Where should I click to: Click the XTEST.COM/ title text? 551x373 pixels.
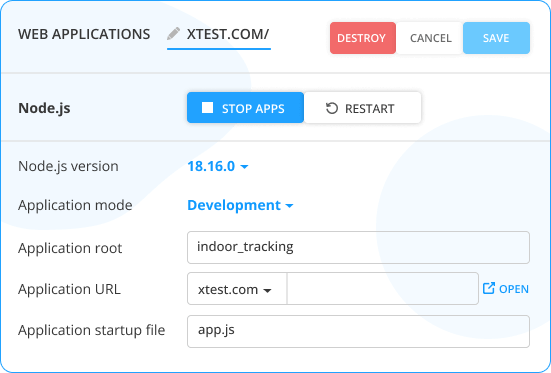point(228,34)
